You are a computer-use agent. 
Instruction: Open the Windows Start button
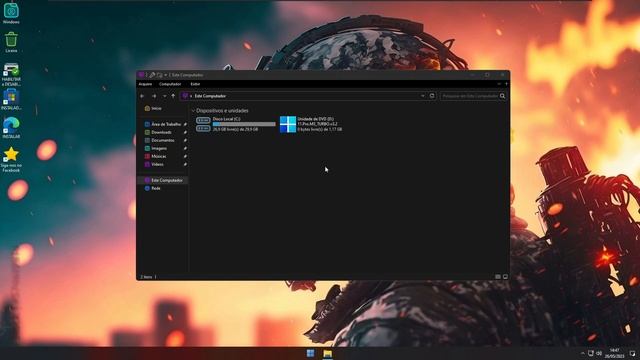point(311,353)
